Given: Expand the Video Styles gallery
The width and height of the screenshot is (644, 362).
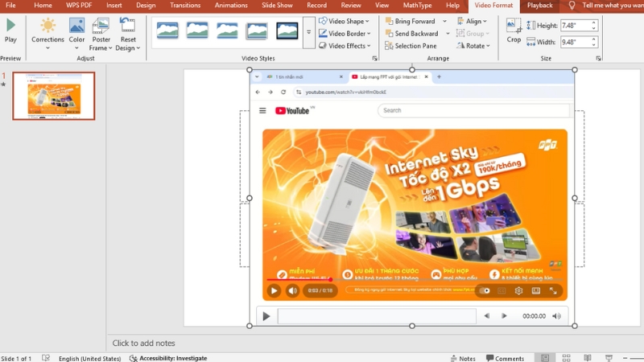Looking at the screenshot, I should [309, 32].
